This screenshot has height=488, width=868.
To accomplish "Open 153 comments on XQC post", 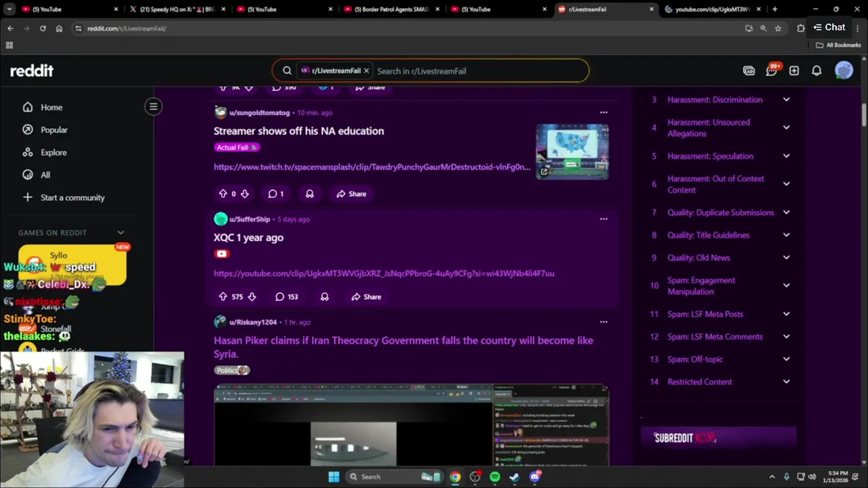I will pyautogui.click(x=286, y=297).
